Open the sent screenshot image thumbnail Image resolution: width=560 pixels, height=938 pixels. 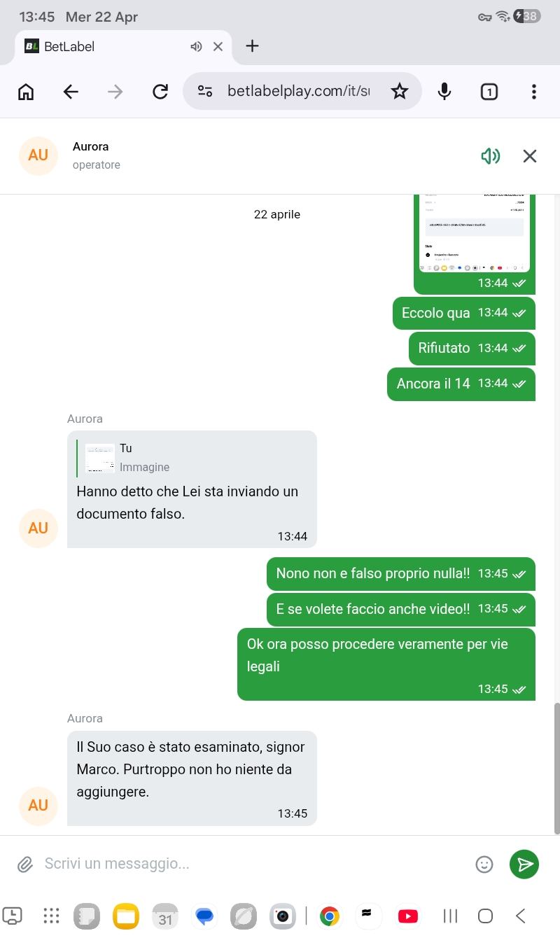475,232
